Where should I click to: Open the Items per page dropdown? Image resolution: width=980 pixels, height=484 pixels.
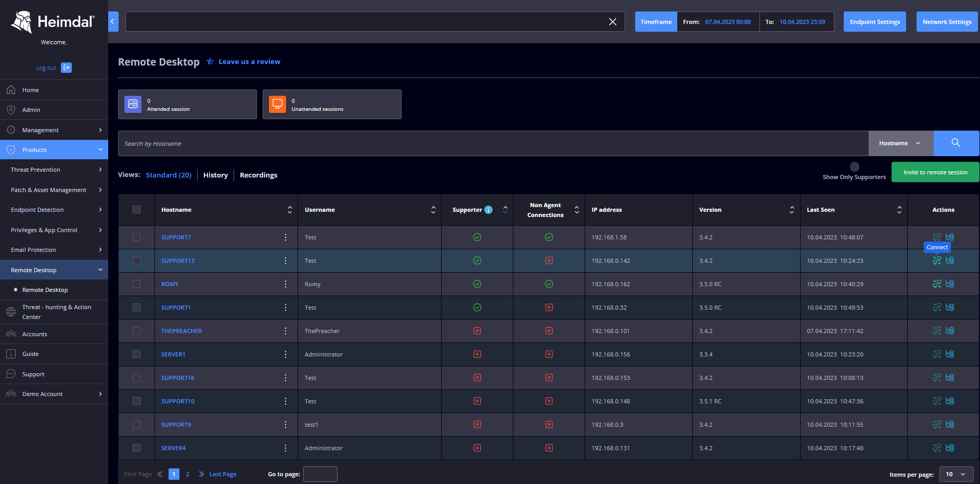(956, 474)
